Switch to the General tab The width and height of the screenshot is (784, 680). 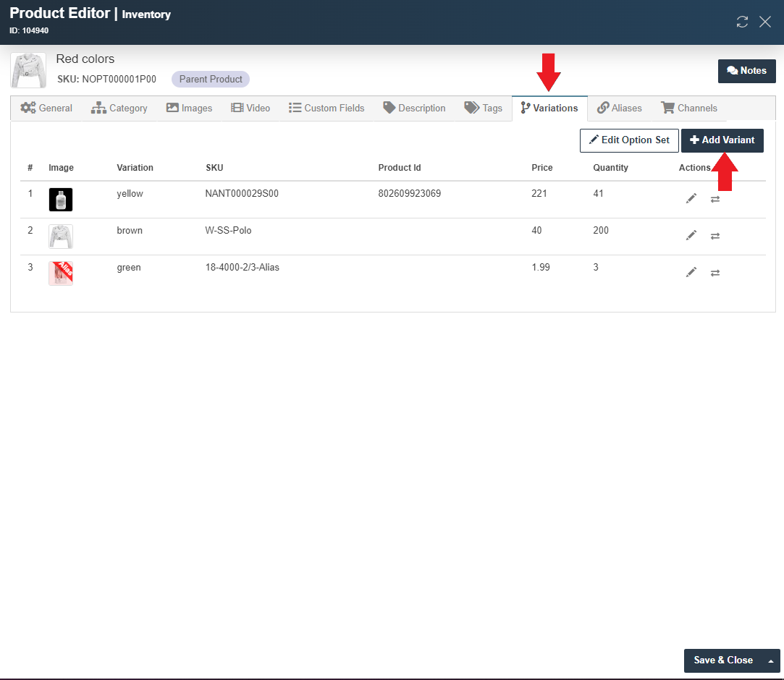click(x=46, y=108)
